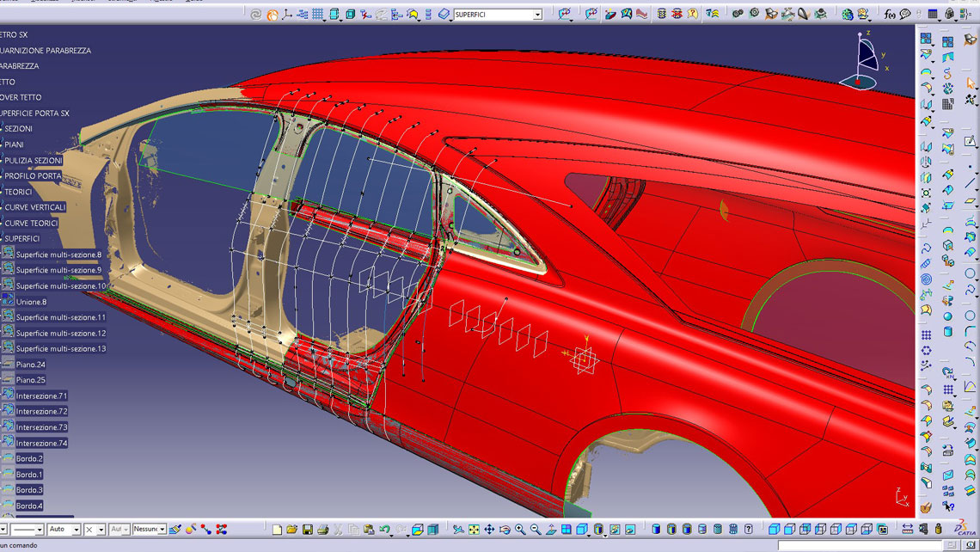The width and height of the screenshot is (980, 552).
Task: Select the Cylinder surface tool
Action: [948, 332]
